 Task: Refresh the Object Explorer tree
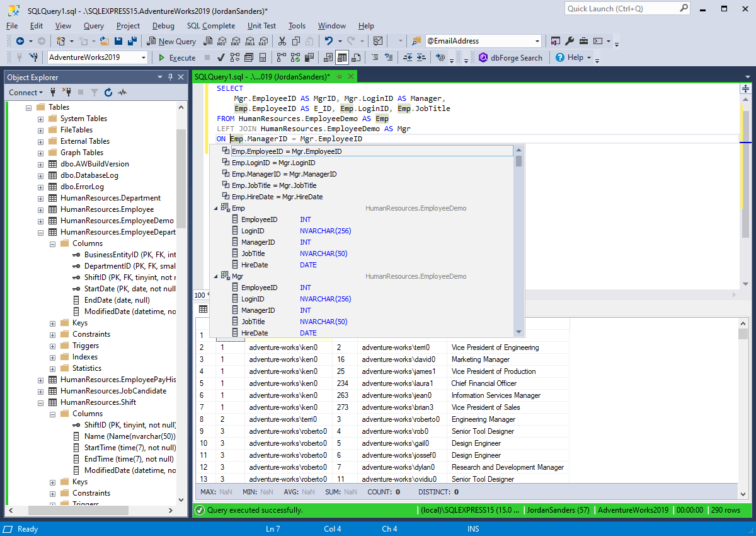(x=107, y=92)
